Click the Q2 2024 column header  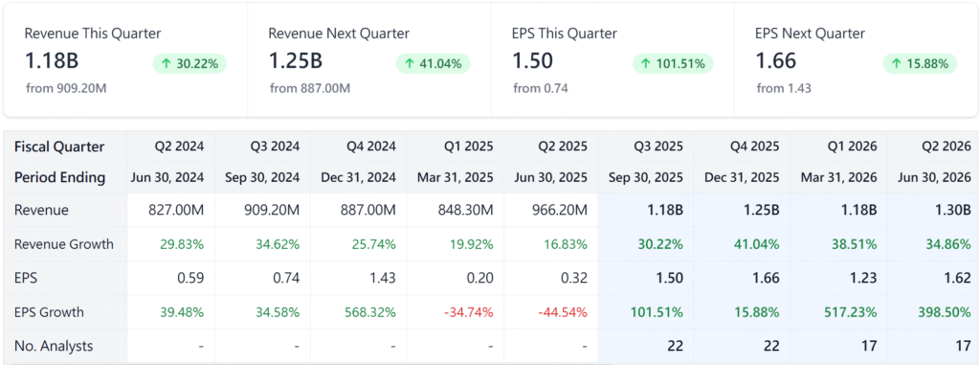179,147
